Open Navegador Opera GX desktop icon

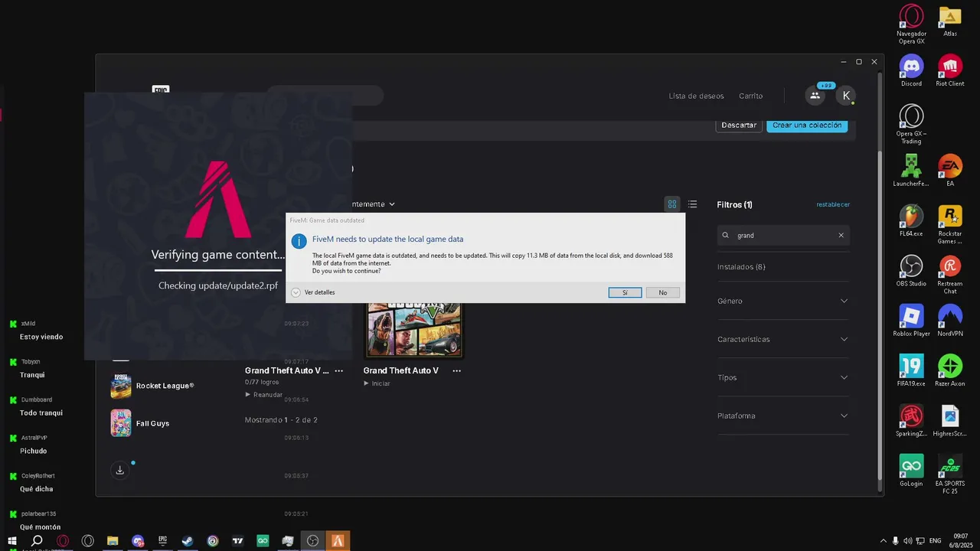pos(911,24)
